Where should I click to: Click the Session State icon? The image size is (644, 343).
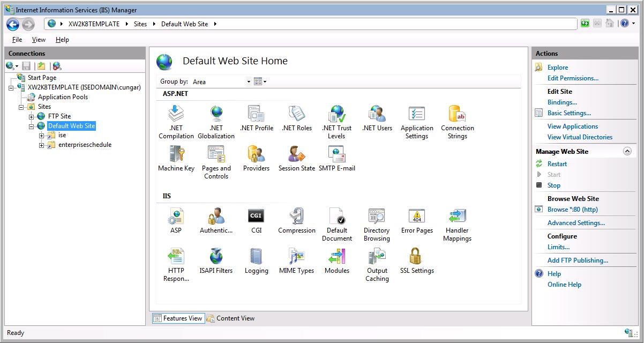pyautogui.click(x=296, y=155)
